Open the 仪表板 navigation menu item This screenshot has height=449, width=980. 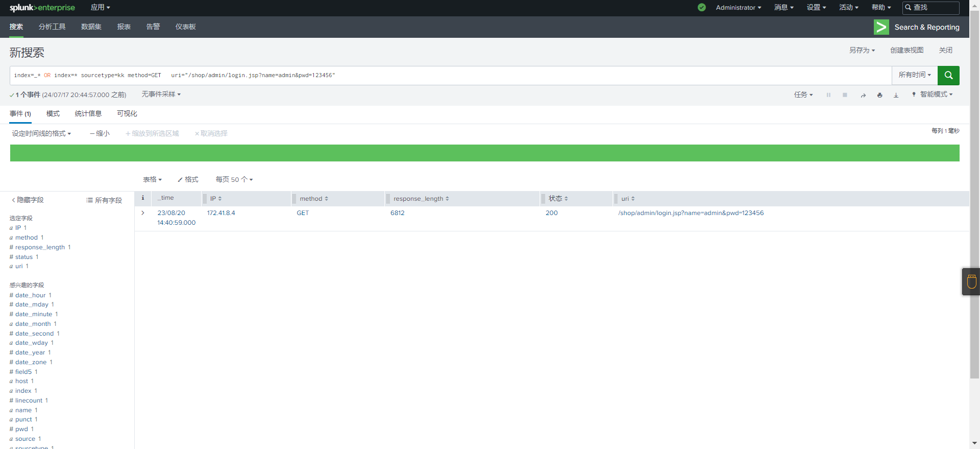click(185, 27)
